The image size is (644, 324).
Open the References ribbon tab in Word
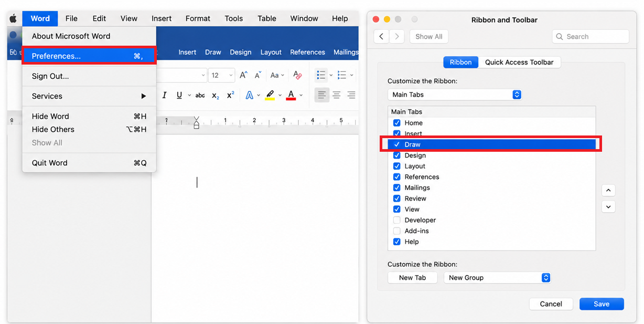pos(307,52)
